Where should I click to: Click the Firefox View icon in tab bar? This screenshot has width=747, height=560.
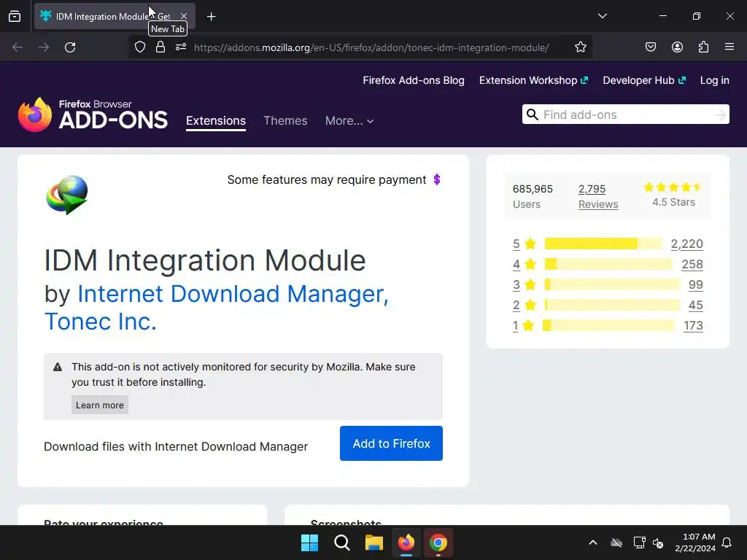(15, 16)
